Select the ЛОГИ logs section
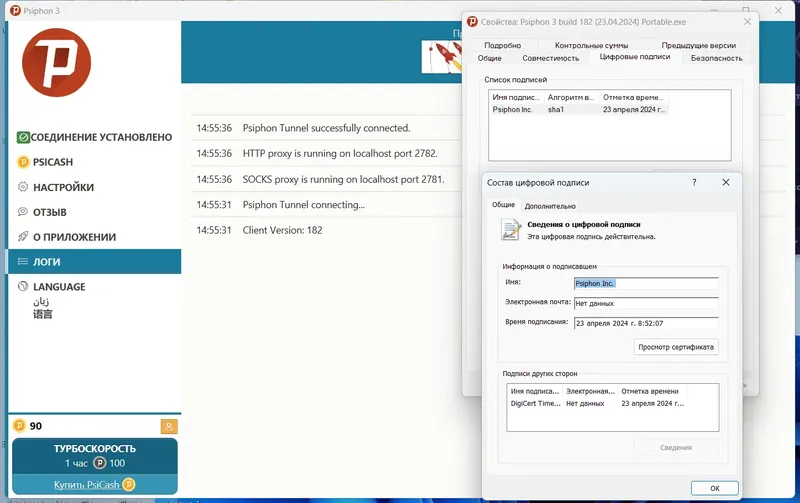Image resolution: width=800 pixels, height=503 pixels. [95, 262]
